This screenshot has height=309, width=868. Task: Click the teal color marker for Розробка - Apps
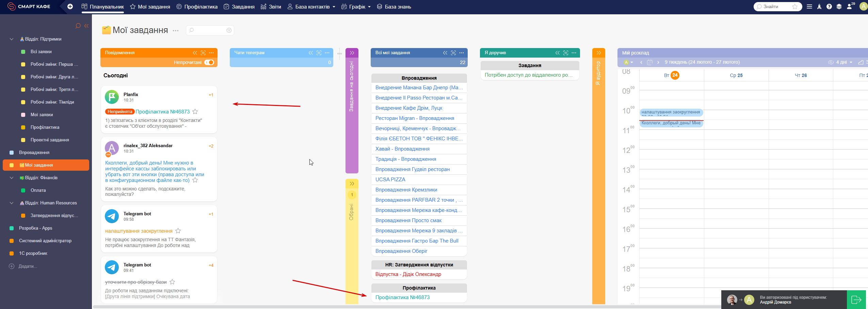pyautogui.click(x=12, y=228)
